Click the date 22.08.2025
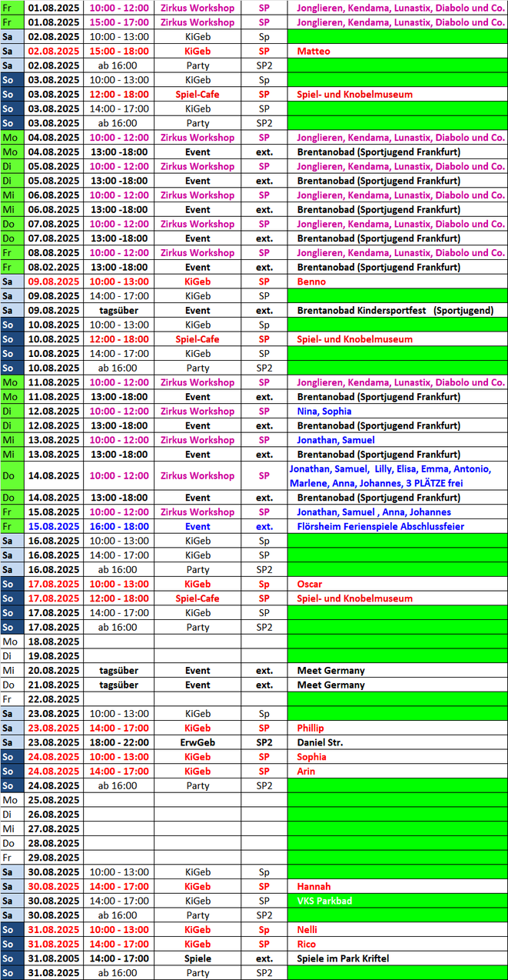The width and height of the screenshot is (508, 980). [53, 699]
